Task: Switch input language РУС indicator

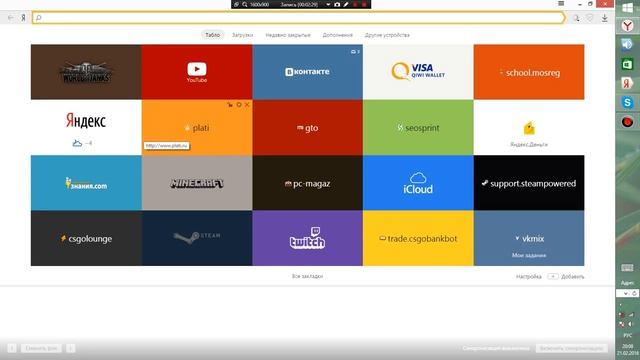Action: pos(627,336)
